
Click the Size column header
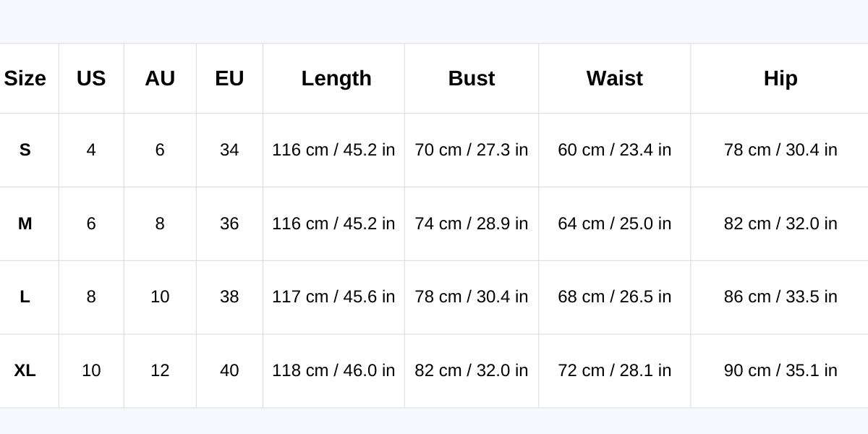(x=25, y=78)
